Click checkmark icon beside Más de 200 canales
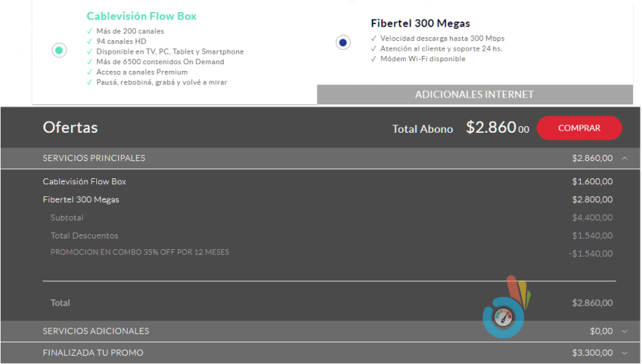 pos(89,31)
